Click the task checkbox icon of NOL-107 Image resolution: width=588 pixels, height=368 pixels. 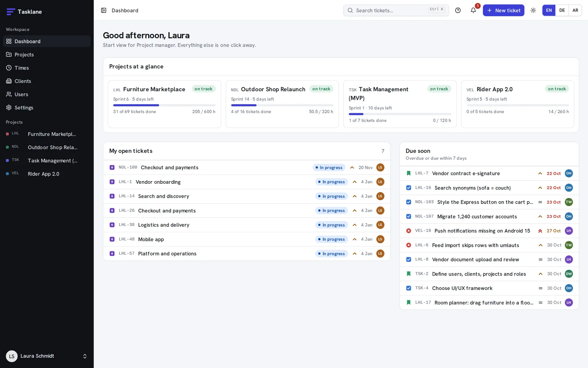click(409, 216)
